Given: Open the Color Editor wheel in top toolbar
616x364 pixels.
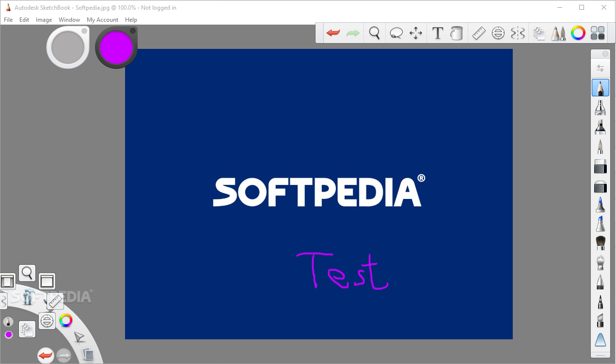Looking at the screenshot, I should click(578, 33).
